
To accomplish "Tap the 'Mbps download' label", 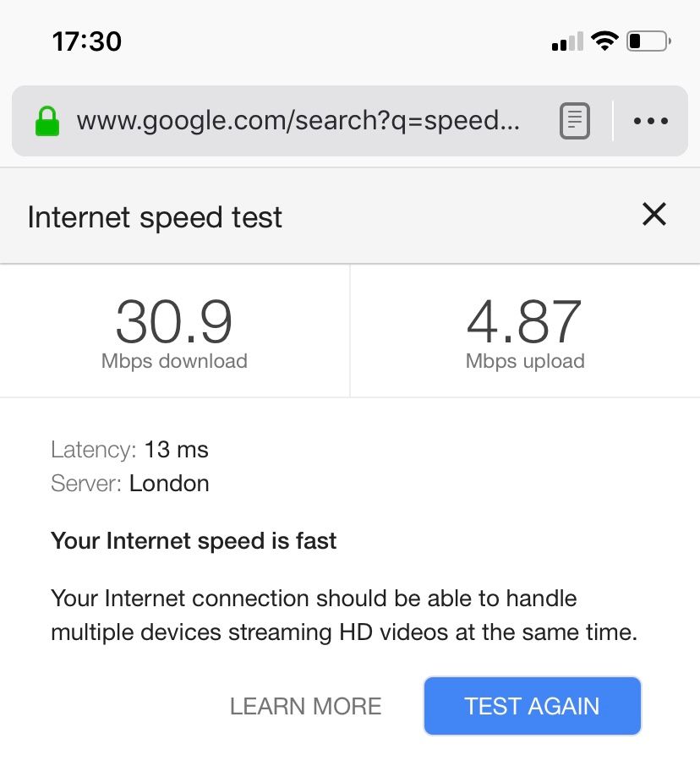I will 174,361.
